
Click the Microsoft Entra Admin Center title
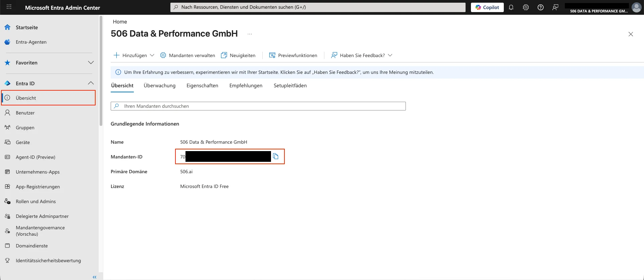point(62,8)
